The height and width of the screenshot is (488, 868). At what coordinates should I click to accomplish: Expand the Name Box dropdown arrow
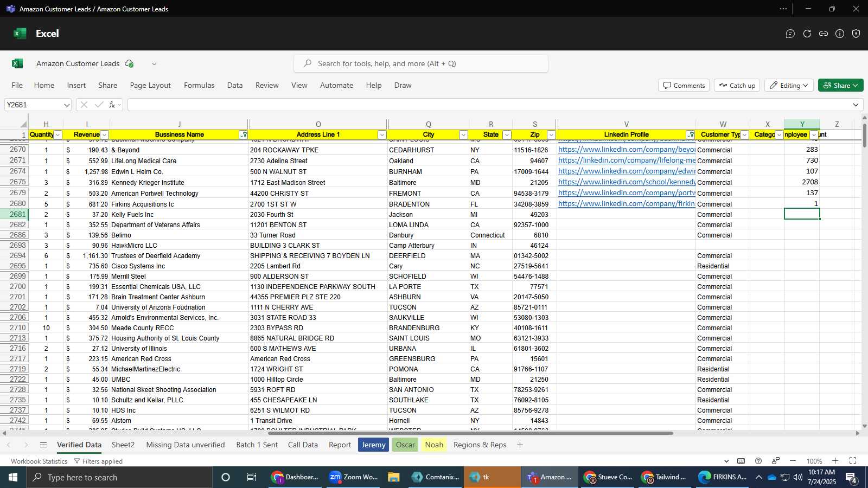(x=67, y=105)
